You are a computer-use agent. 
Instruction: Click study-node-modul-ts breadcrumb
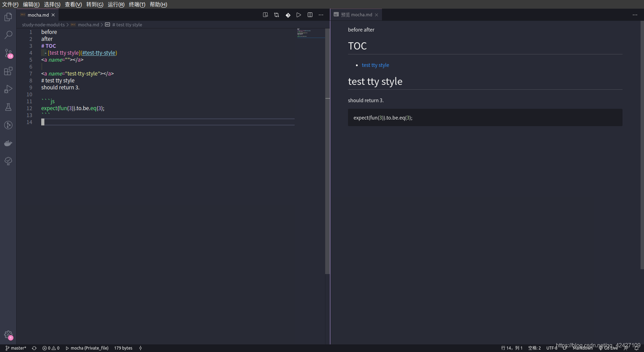coord(43,25)
